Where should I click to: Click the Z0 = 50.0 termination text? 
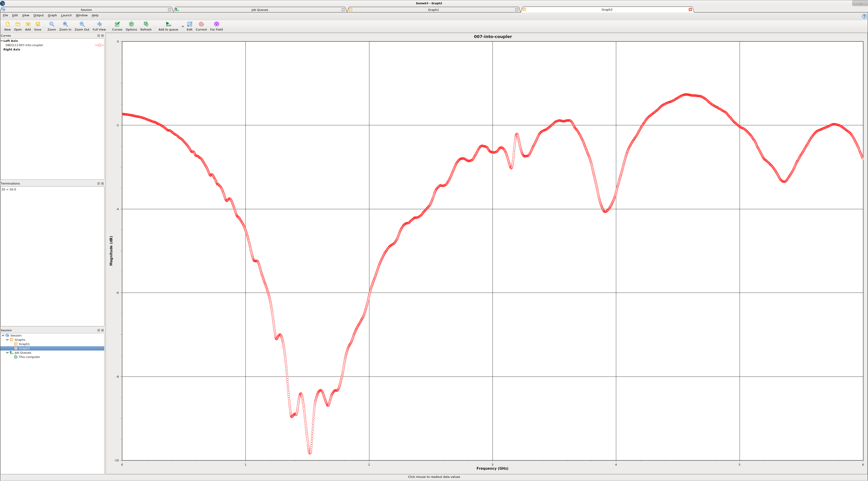[x=9, y=190]
